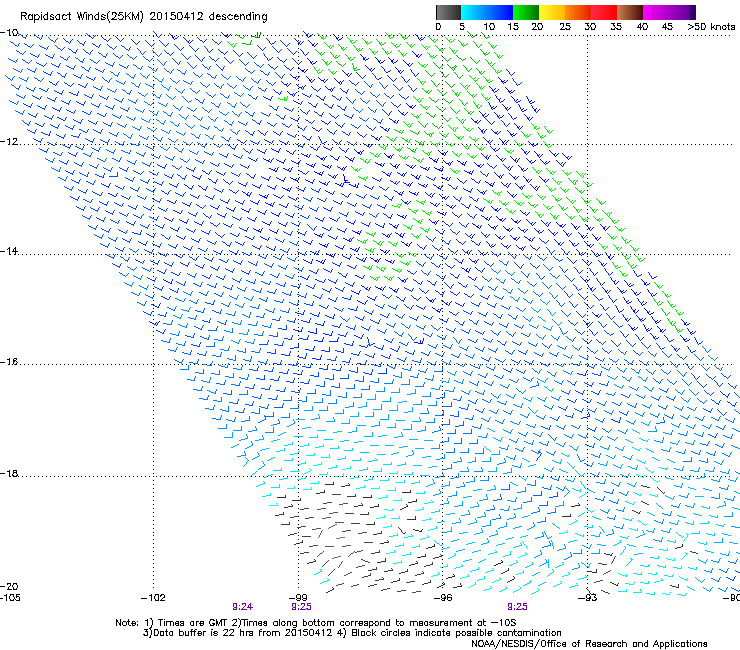The width and height of the screenshot is (740, 650).
Task: Click the dark purple >50 knots legend color
Action: (x=693, y=12)
